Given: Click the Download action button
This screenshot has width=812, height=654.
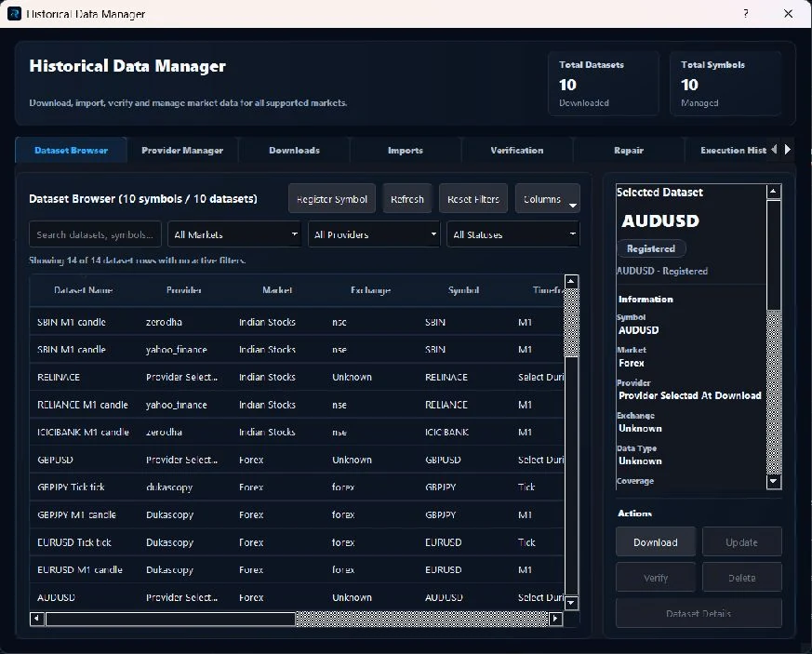Looking at the screenshot, I should pos(656,542).
